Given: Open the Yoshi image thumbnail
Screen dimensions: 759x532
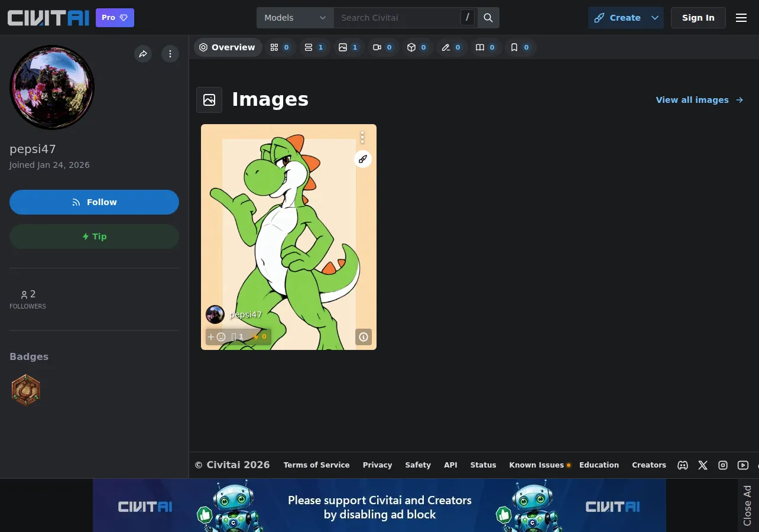Looking at the screenshot, I should (288, 237).
